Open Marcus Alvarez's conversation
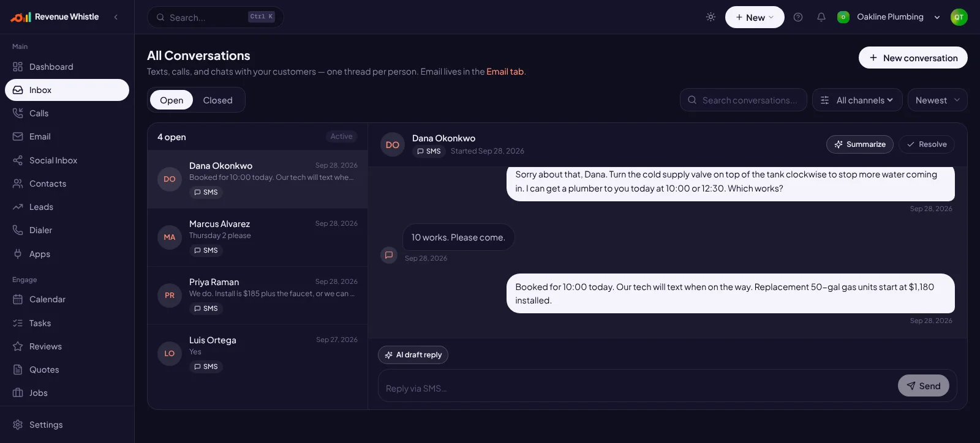980x443 pixels. [257, 237]
